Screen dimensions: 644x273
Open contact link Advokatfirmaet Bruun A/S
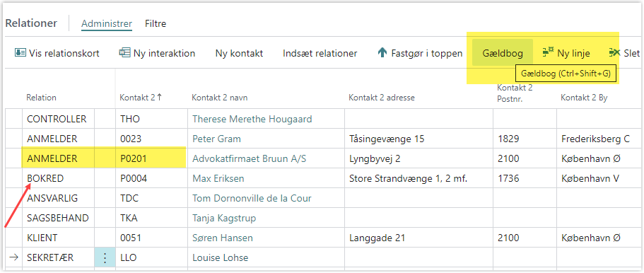(250, 158)
